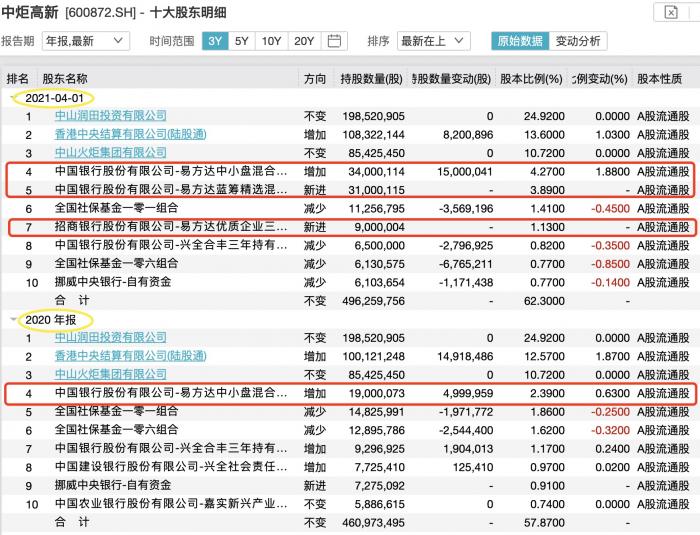The width and height of the screenshot is (700, 535).
Task: Click the 中炬高新 title text
Action: pos(29,12)
